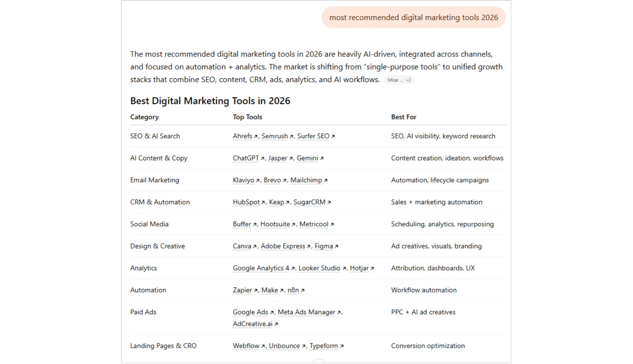Screen dimensions: 633x364
Task: Click the 'PPC + AI ad creatives' cell
Action: coord(423,312)
